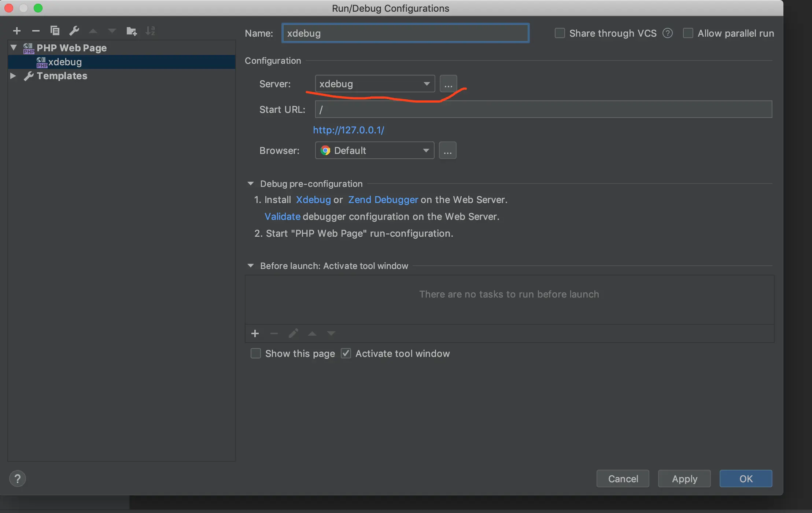Click the Validate link

click(x=282, y=217)
